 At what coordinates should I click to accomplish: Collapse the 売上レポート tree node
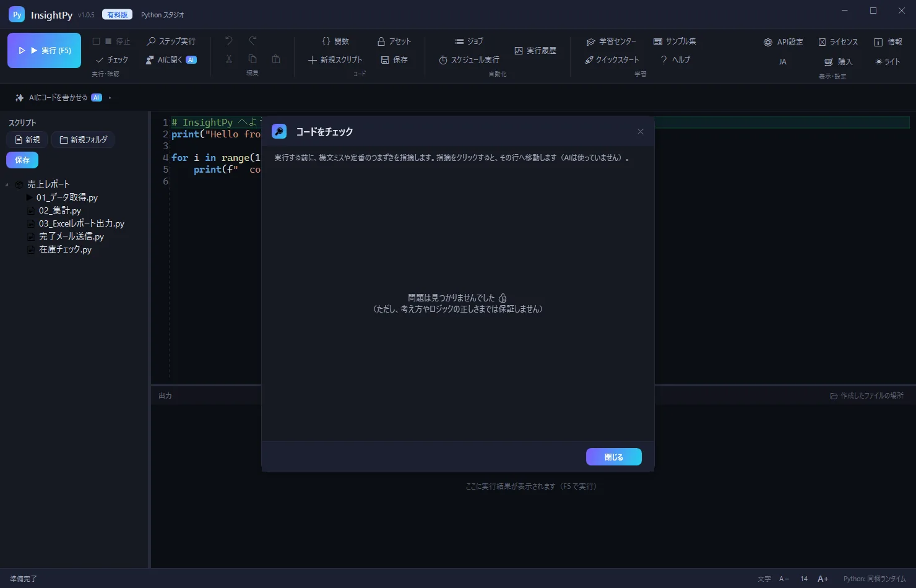[x=7, y=184]
